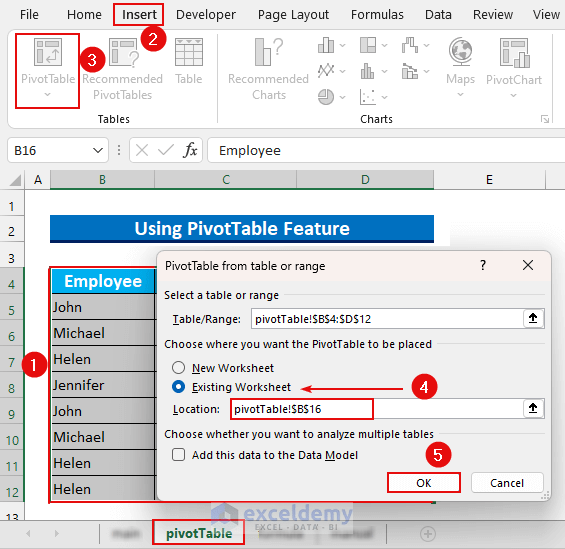
Task: Click the formula bar showing Employee
Action: pyautogui.click(x=386, y=150)
